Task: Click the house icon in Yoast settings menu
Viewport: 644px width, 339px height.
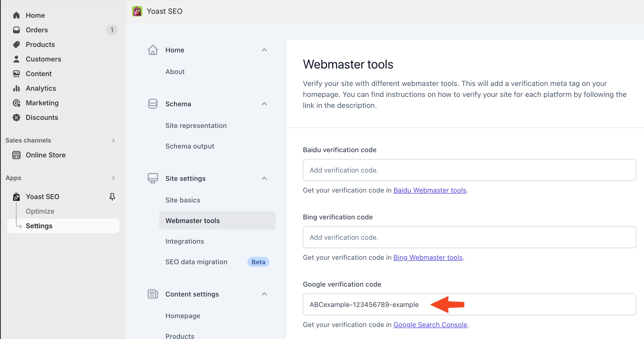Action: (x=153, y=50)
